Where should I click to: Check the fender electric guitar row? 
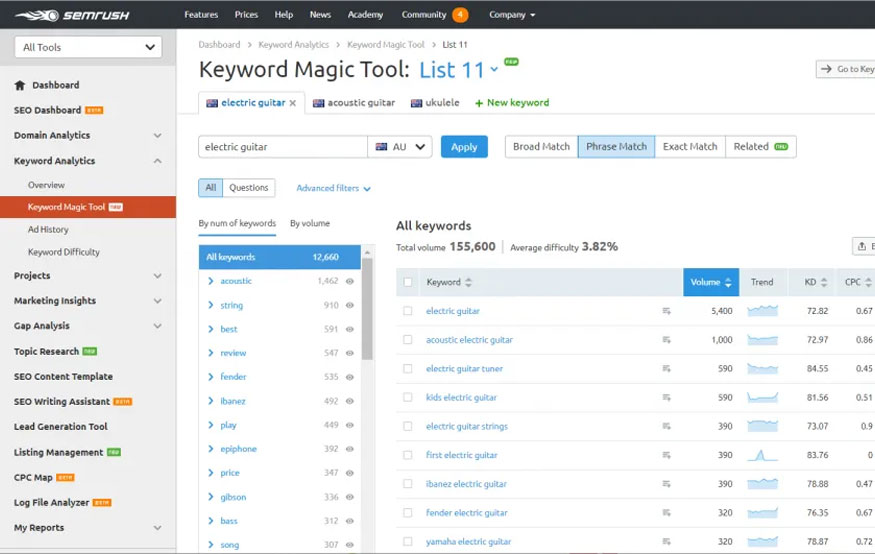tap(408, 513)
